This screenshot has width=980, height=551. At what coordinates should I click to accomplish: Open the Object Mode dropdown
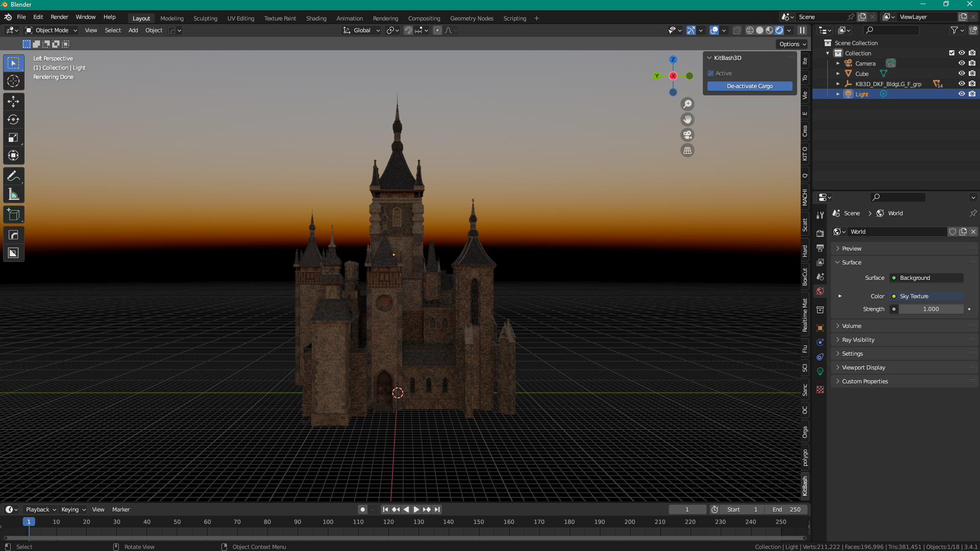click(51, 30)
